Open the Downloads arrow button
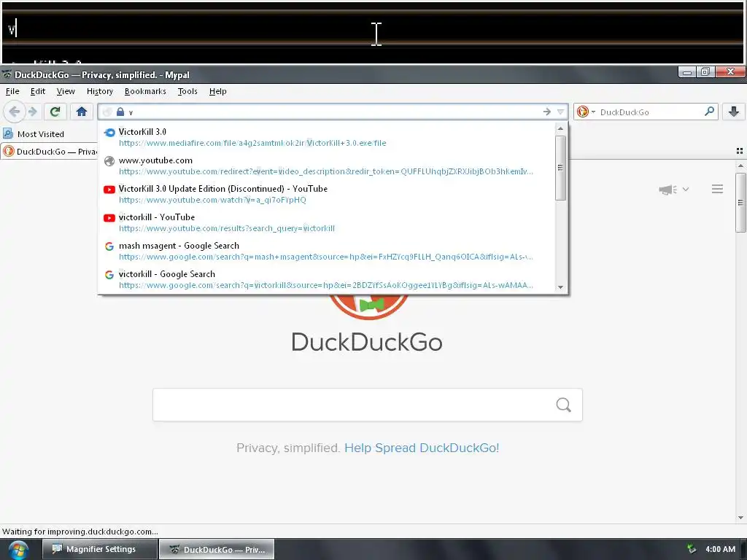747x560 pixels. pyautogui.click(x=734, y=112)
